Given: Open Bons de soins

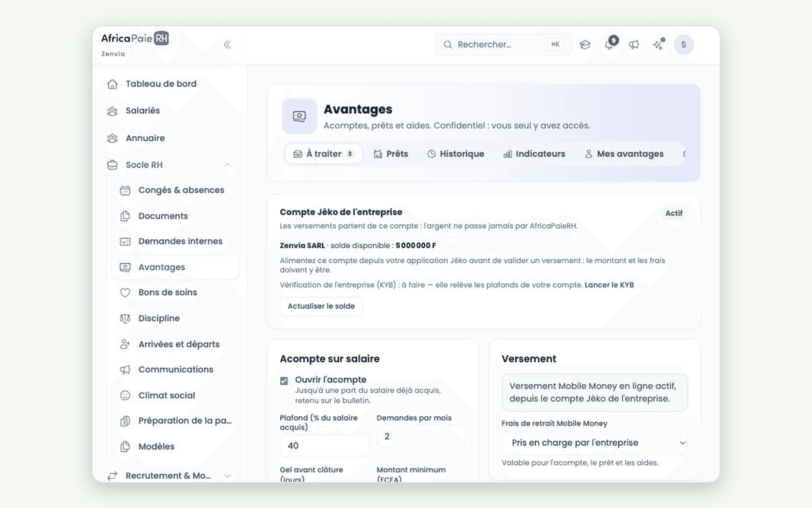Looking at the screenshot, I should tap(176, 292).
